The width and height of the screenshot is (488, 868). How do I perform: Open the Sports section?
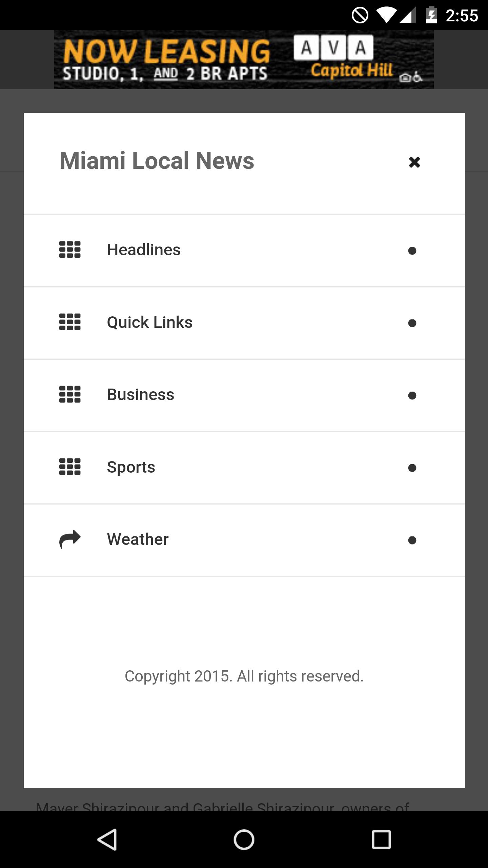(131, 467)
